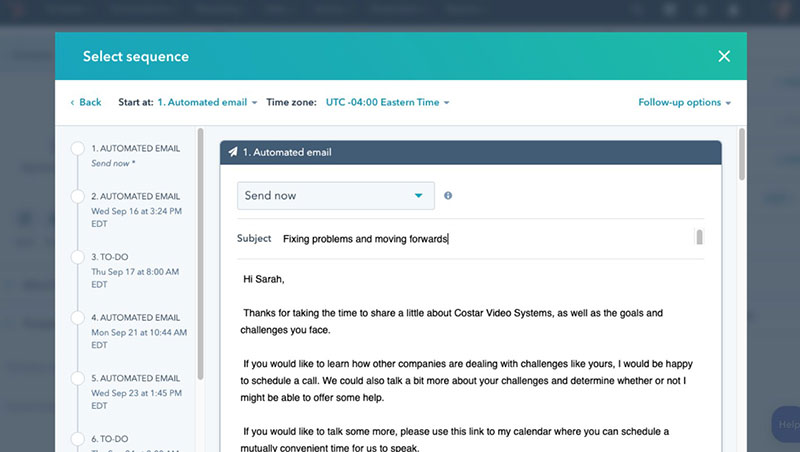
Task: Select step 6 To-Do circle
Action: pyautogui.click(x=78, y=439)
